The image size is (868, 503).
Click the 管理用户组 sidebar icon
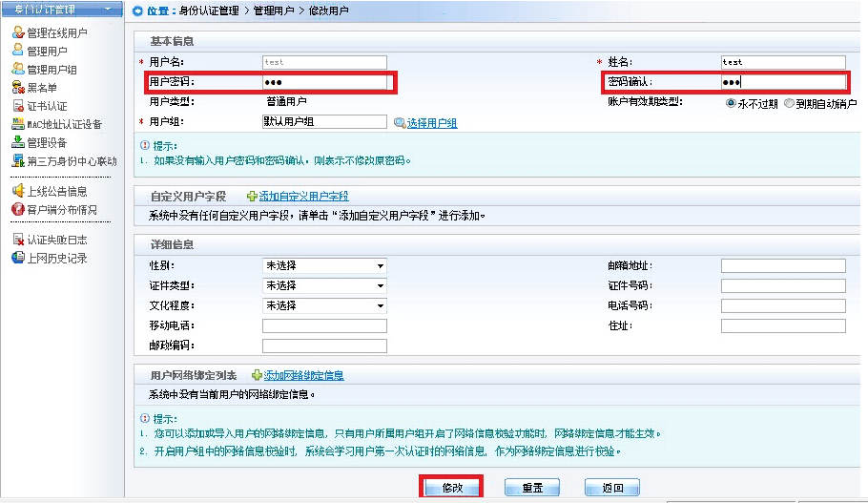coord(18,69)
